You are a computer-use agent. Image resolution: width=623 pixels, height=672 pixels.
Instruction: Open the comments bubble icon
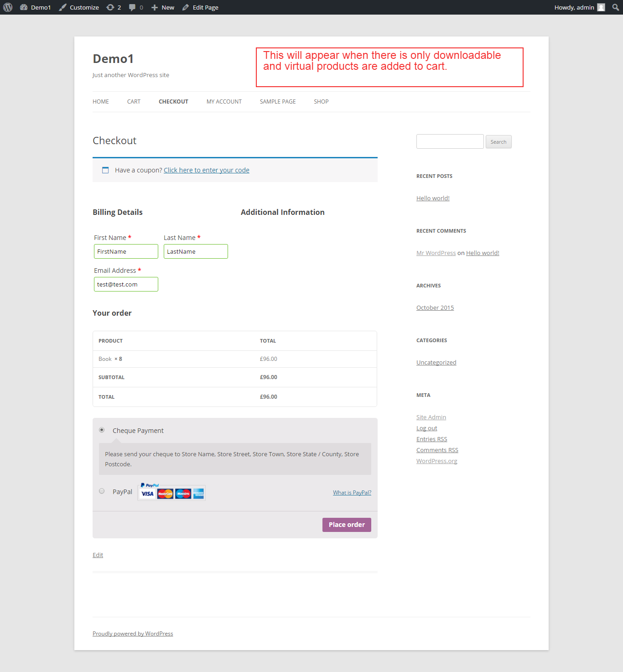132,7
